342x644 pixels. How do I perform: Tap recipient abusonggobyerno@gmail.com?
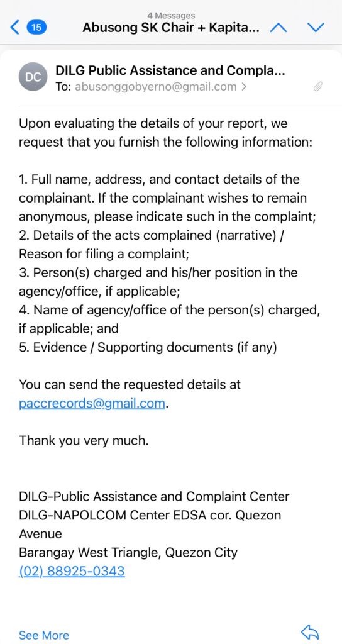tap(156, 87)
